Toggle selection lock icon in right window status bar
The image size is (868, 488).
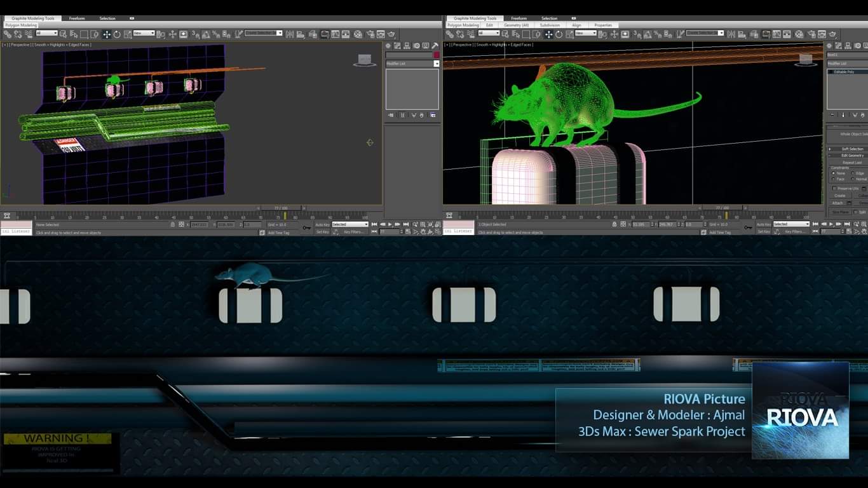[614, 224]
